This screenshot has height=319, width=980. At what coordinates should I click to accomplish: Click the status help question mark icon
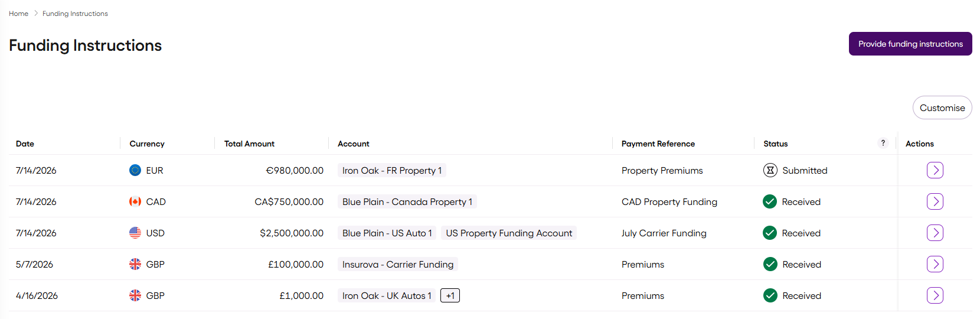pos(883,143)
